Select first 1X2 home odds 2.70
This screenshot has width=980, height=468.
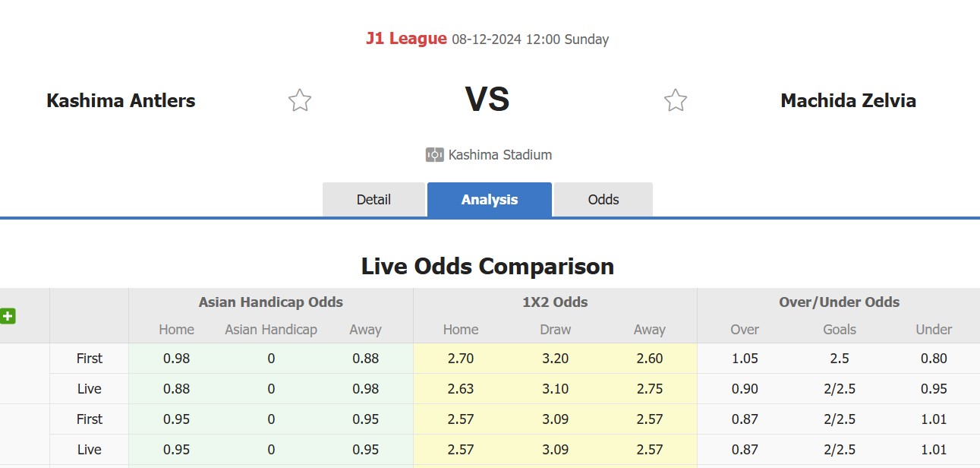(461, 359)
